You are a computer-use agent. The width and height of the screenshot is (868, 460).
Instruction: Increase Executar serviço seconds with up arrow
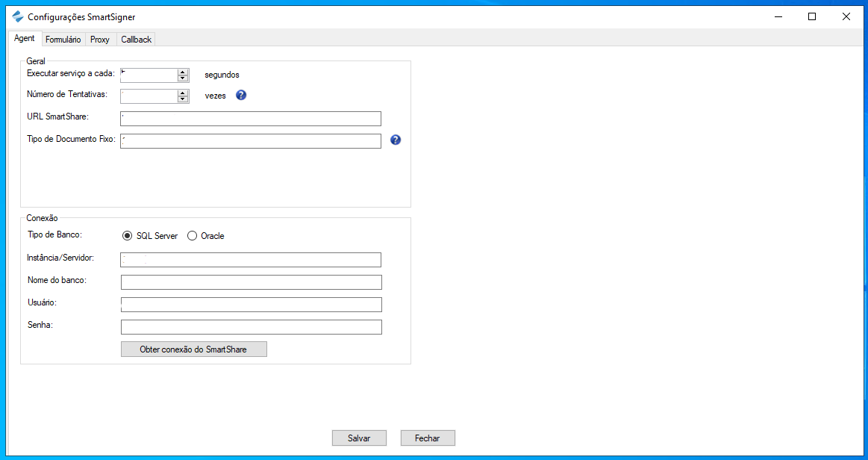pos(183,72)
